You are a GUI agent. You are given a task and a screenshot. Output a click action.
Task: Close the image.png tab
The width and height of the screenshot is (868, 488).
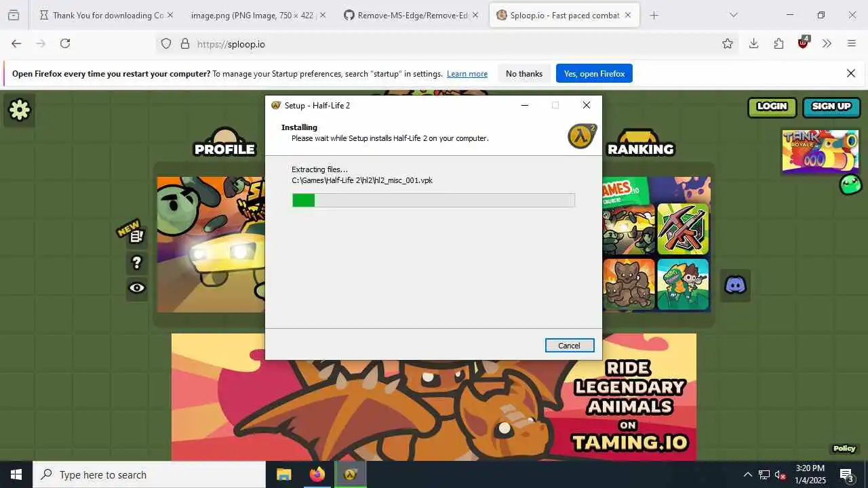(x=322, y=15)
